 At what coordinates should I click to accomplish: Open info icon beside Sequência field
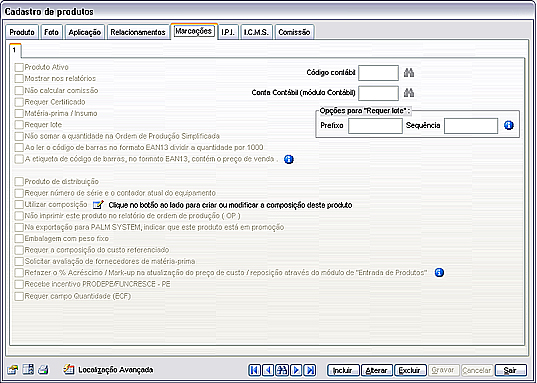(509, 125)
